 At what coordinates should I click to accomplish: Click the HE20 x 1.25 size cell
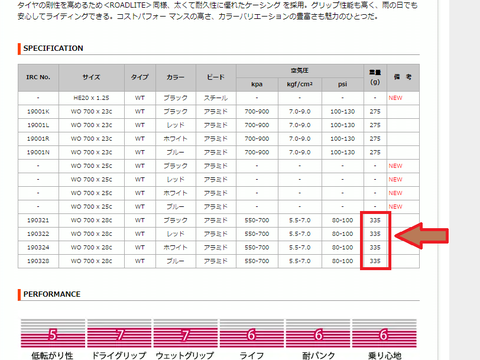coord(91,98)
